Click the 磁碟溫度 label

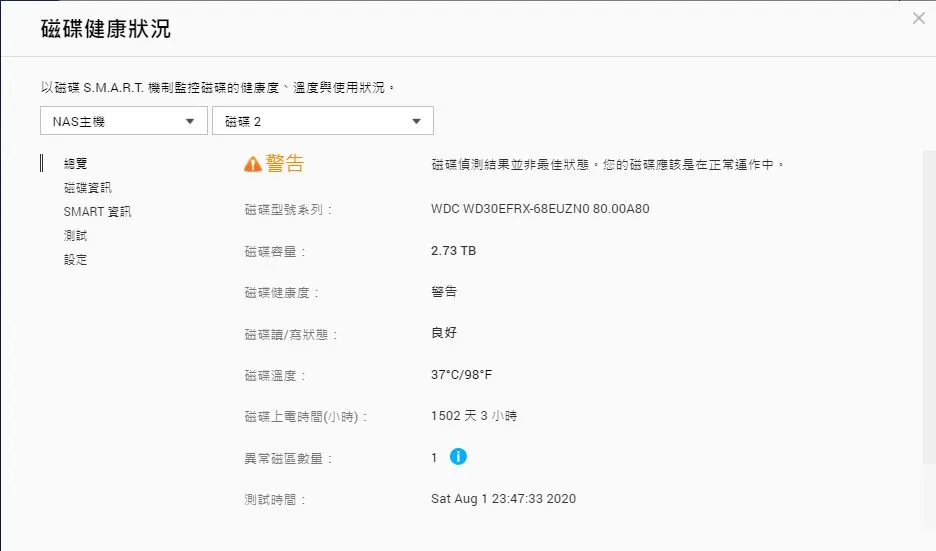[x=275, y=375]
